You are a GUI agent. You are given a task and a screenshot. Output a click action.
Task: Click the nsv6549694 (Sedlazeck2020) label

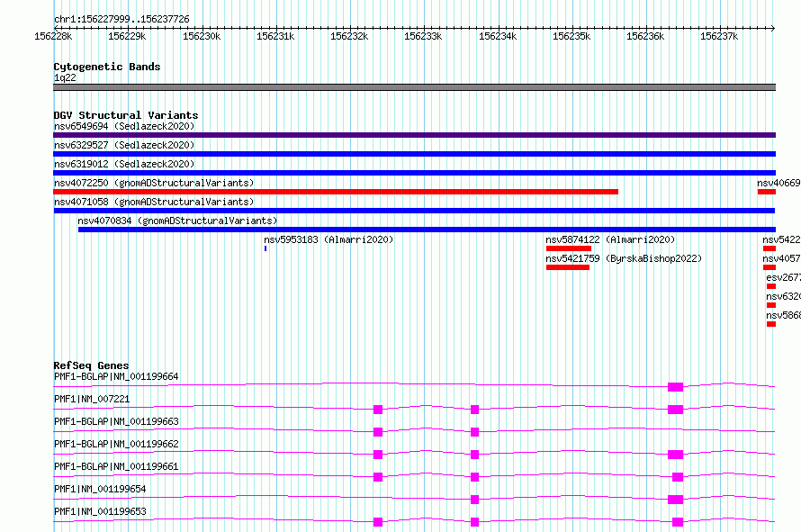pyautogui.click(x=124, y=126)
